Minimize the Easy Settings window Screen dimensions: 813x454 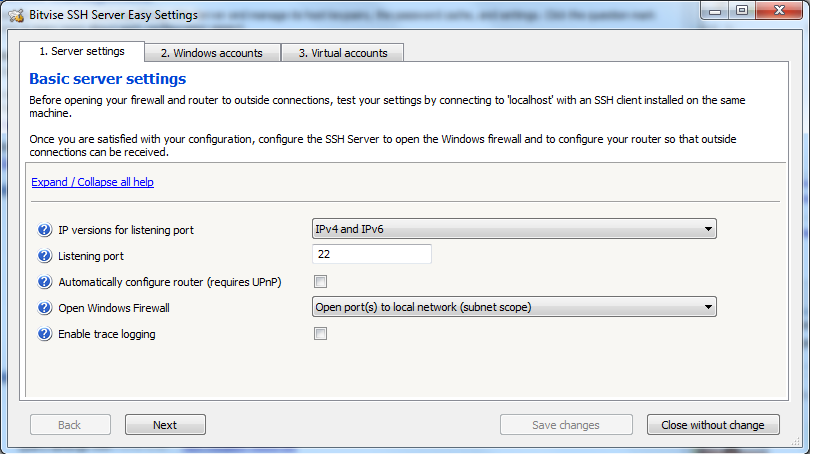pos(715,11)
